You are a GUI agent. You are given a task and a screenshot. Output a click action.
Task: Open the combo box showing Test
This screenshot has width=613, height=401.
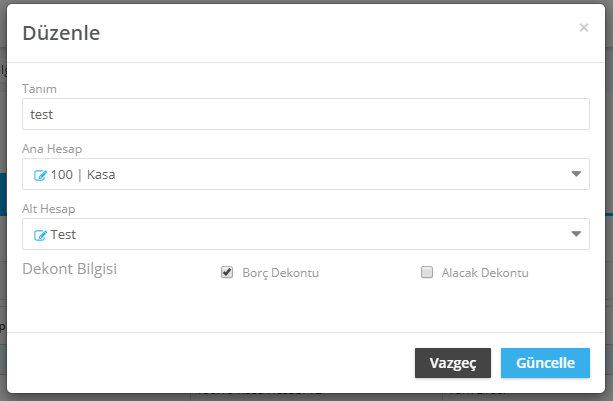tap(306, 234)
